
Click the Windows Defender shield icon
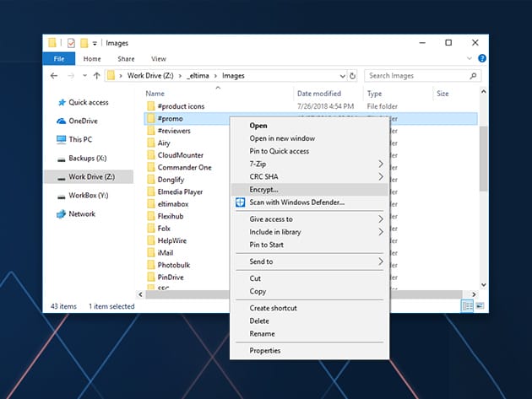(241, 202)
